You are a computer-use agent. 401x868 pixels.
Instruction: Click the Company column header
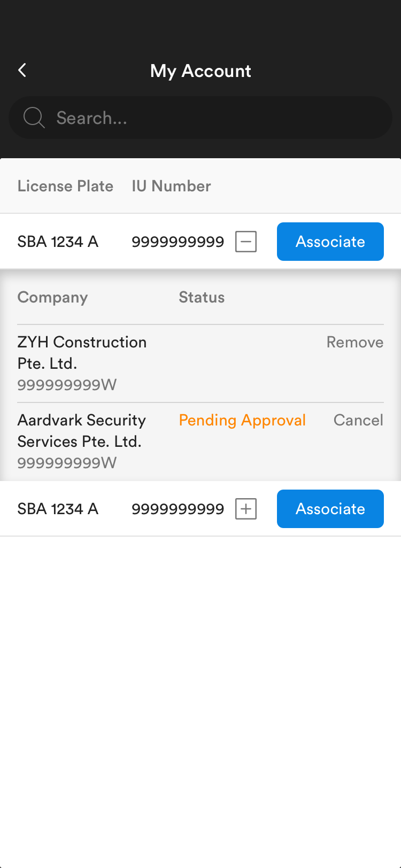[x=52, y=297]
